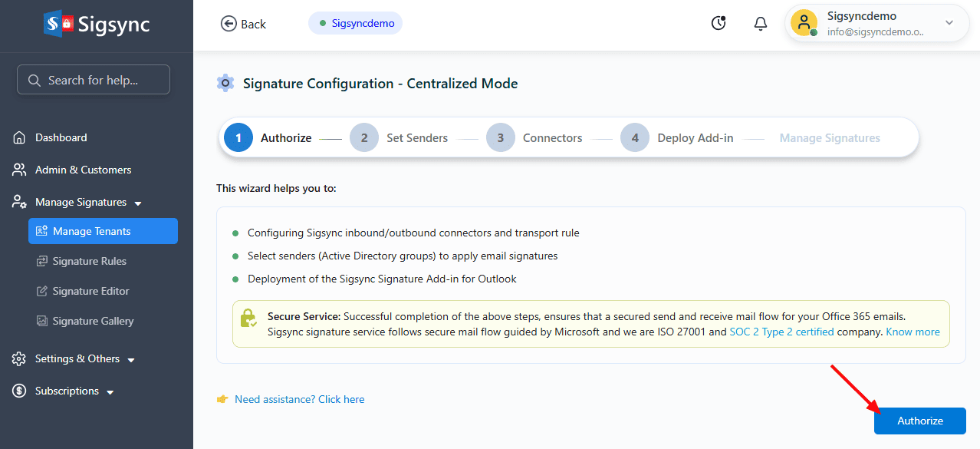Click the Admin & Customers people icon
This screenshot has height=449, width=980.
tap(20, 170)
